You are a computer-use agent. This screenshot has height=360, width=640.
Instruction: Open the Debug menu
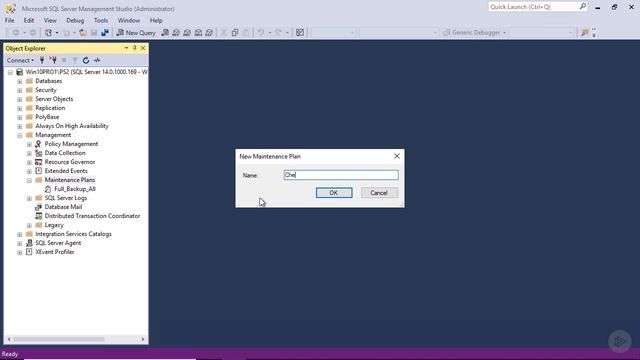coord(75,20)
